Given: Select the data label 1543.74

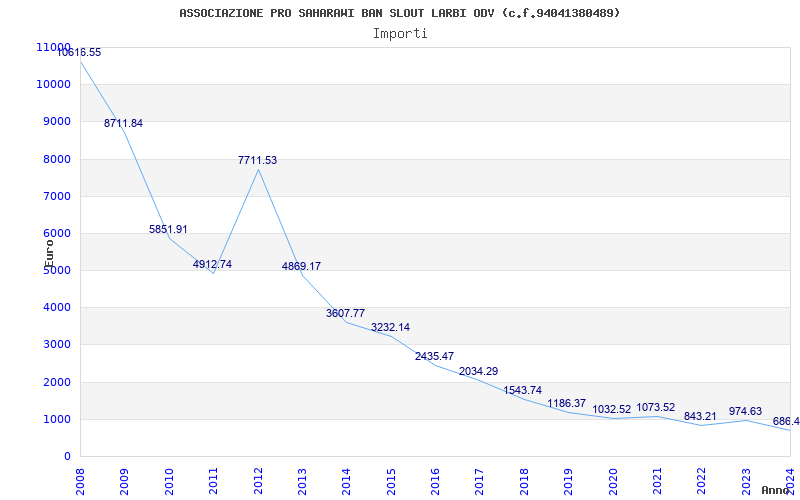Looking at the screenshot, I should (522, 390).
